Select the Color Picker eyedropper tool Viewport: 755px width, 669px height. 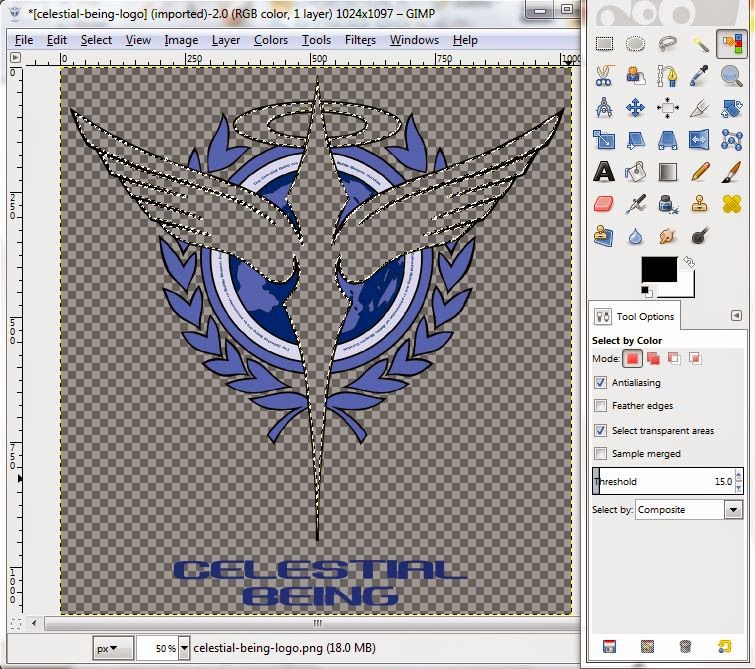[700, 76]
